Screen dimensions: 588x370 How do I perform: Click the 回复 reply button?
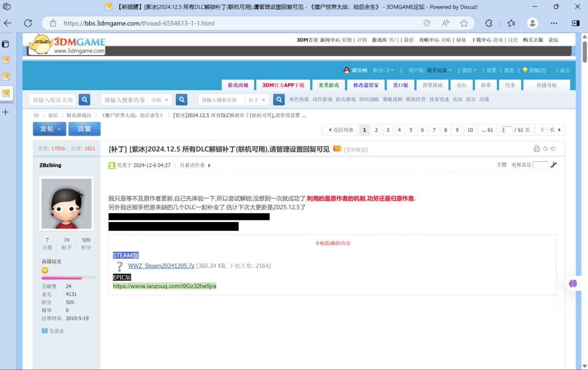85,129
